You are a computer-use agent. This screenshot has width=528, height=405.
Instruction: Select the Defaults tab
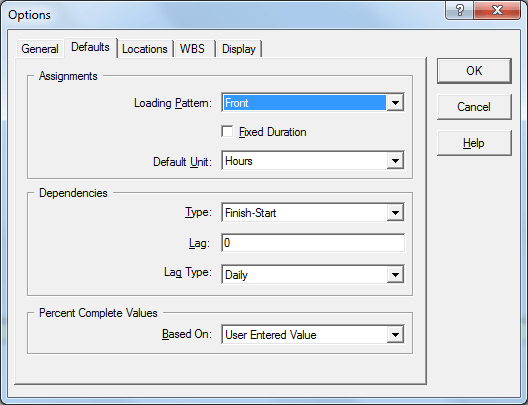90,47
